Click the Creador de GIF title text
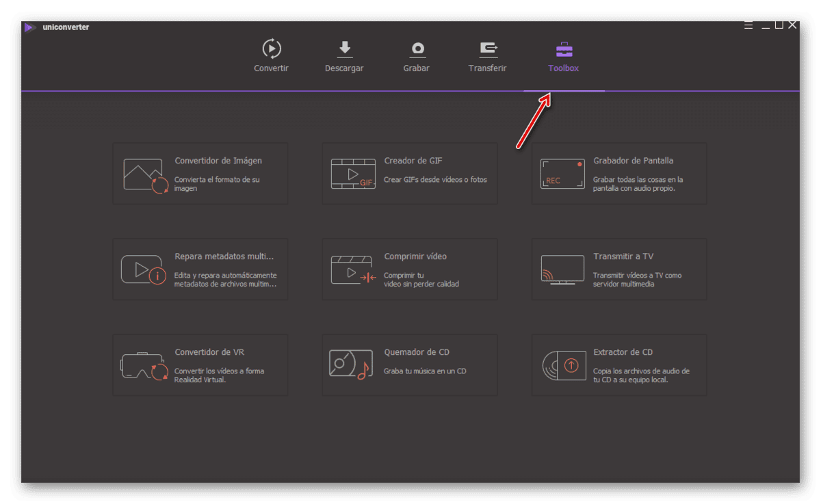 tap(413, 161)
